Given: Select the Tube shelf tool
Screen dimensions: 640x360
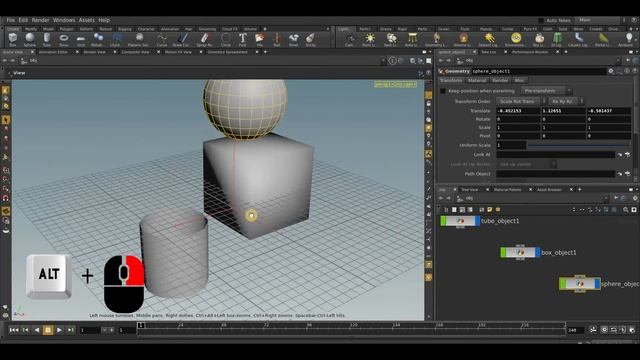Looking at the screenshot, I should 47,40.
